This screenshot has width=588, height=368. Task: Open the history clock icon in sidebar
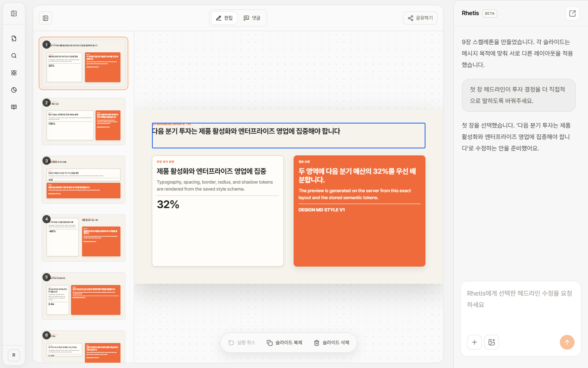coord(14,90)
